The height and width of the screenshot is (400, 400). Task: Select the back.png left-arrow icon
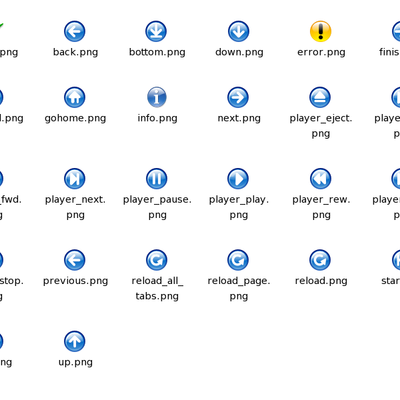click(x=75, y=32)
